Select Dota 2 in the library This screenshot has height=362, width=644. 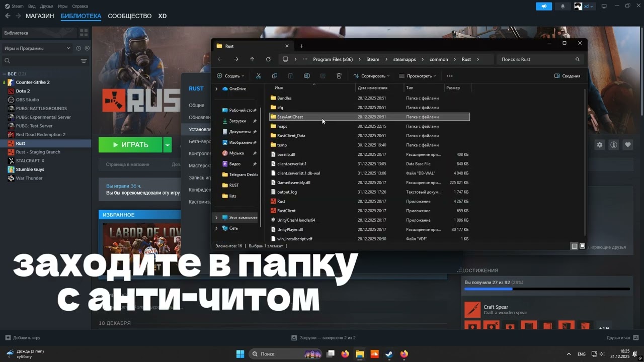coord(23,91)
